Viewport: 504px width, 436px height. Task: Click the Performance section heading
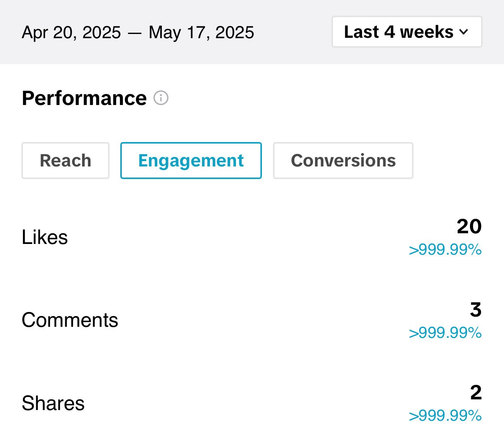pos(84,98)
